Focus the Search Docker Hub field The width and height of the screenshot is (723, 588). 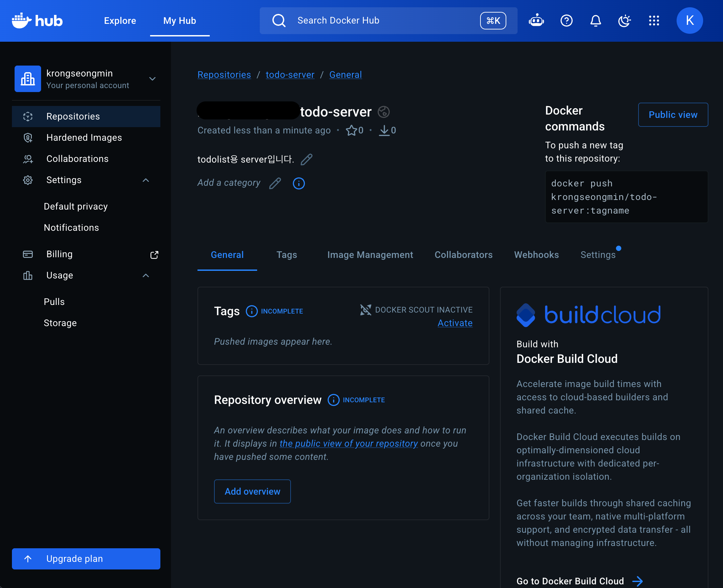click(388, 21)
